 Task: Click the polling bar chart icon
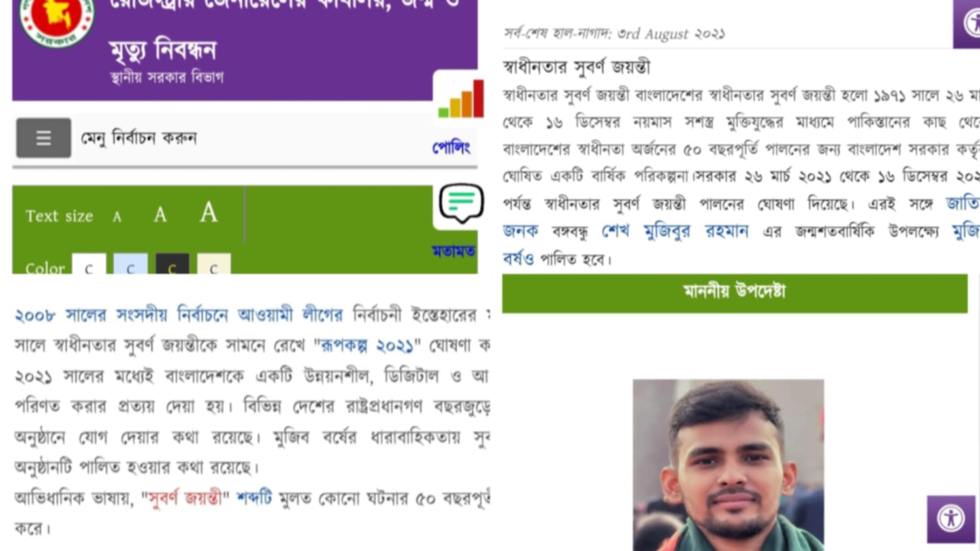pyautogui.click(x=461, y=99)
